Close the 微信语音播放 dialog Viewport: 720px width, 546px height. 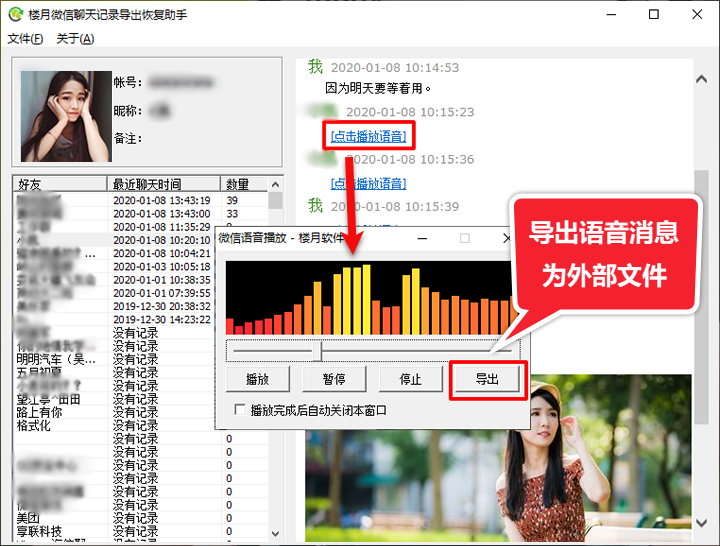point(506,238)
